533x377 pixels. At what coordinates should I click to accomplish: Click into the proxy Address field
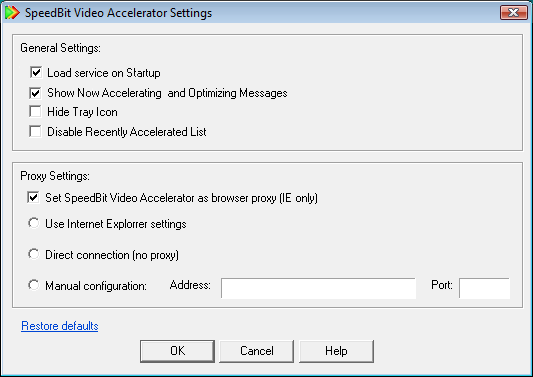(x=318, y=288)
